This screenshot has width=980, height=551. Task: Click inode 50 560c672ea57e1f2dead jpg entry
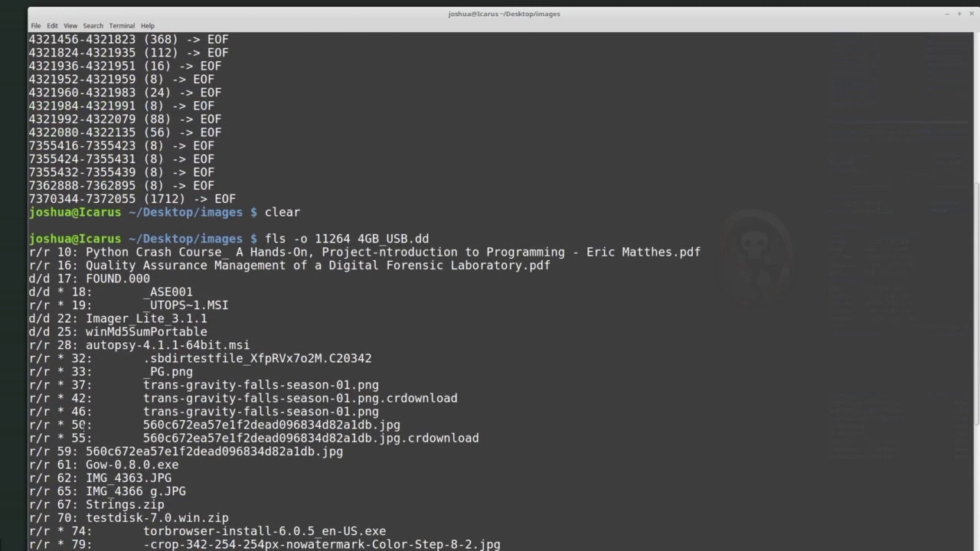[214, 425]
